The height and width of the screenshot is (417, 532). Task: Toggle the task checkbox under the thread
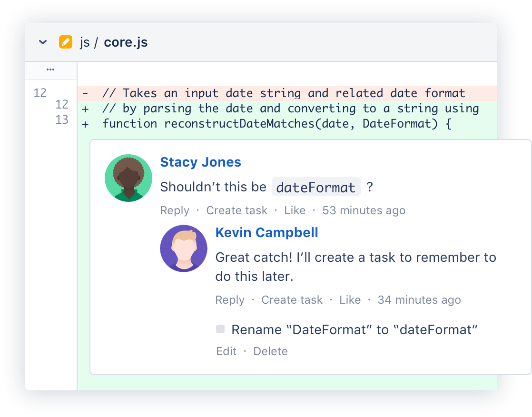coord(220,328)
